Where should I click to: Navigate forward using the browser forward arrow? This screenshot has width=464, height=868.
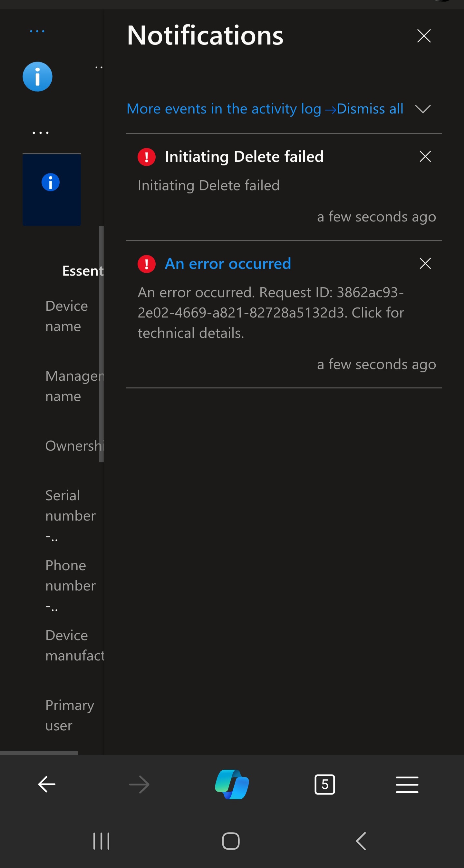(139, 785)
